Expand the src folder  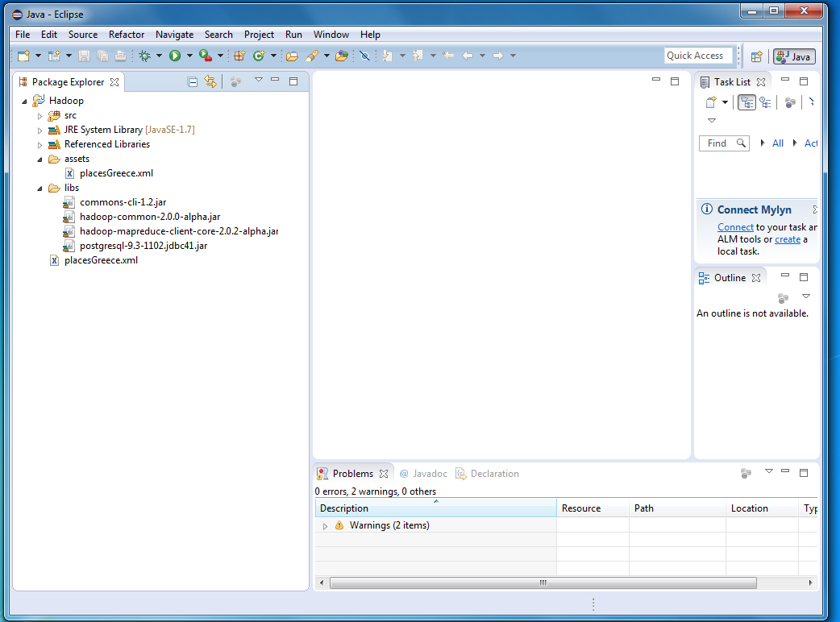click(x=40, y=116)
